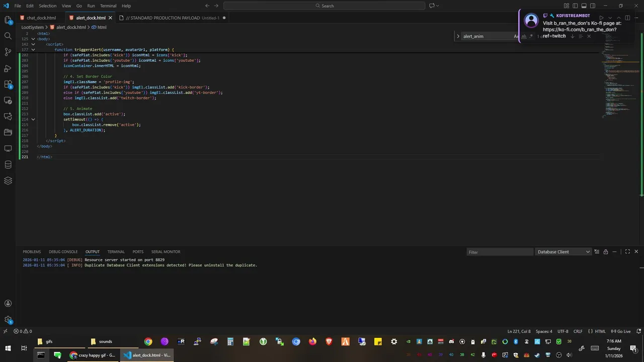This screenshot has height=362, width=644.
Task: Toggle output panel scroll lock
Action: [606, 251]
